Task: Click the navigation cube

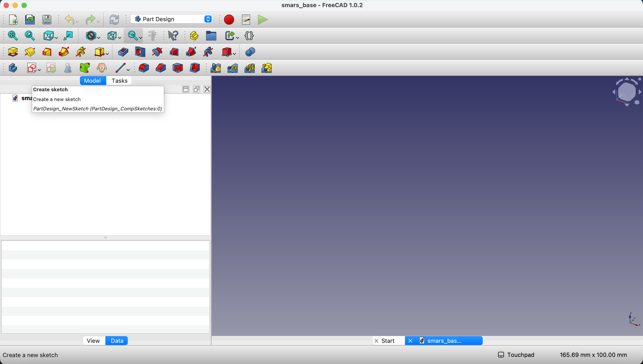Action: click(627, 92)
